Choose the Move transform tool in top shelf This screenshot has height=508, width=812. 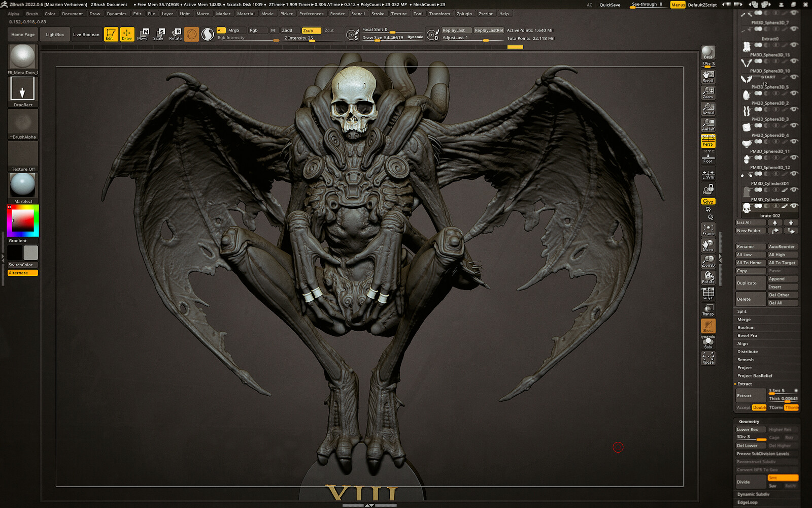coord(143,34)
